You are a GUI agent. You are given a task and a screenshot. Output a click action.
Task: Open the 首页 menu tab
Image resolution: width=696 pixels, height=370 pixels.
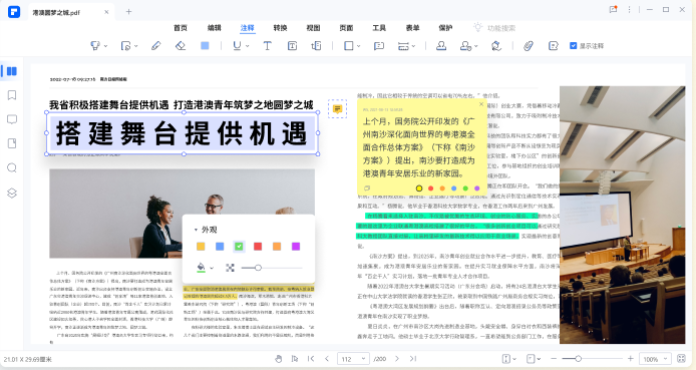[180, 28]
